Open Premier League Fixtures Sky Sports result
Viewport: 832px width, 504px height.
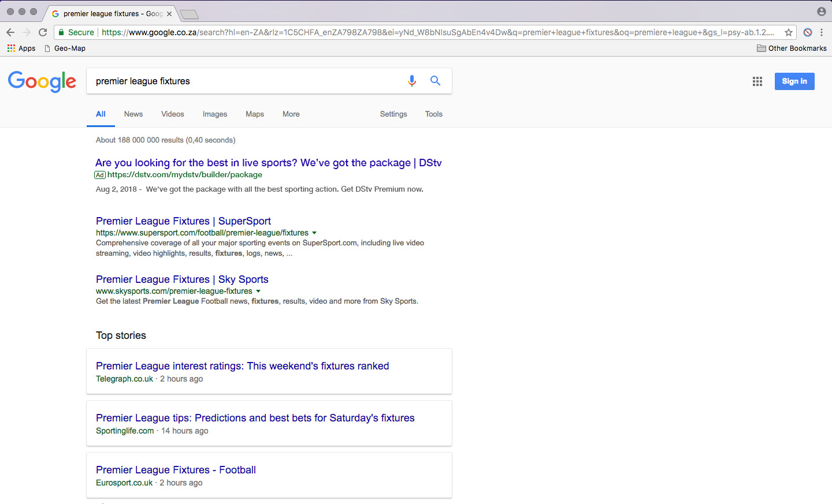182,279
